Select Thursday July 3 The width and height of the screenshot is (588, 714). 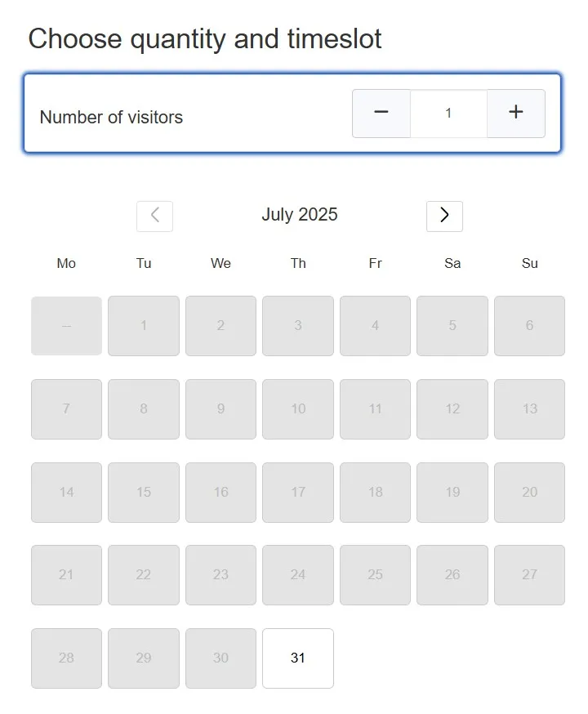click(298, 326)
